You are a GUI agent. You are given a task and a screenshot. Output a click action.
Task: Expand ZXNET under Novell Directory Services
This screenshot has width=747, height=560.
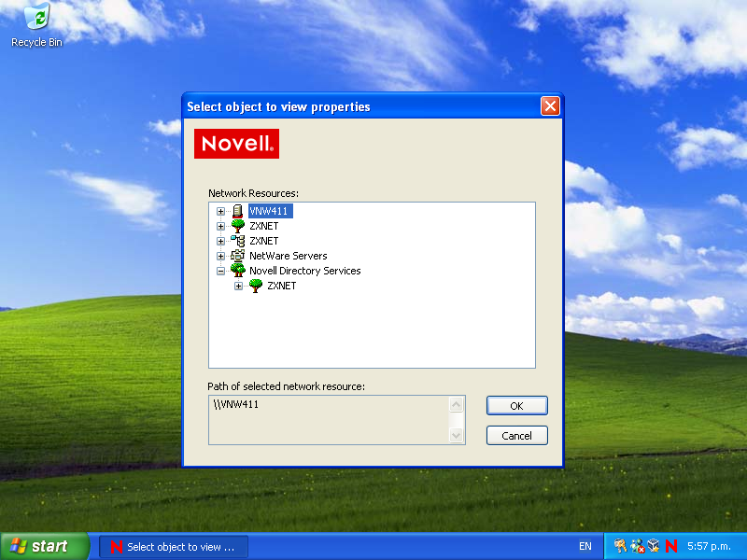[x=239, y=286]
